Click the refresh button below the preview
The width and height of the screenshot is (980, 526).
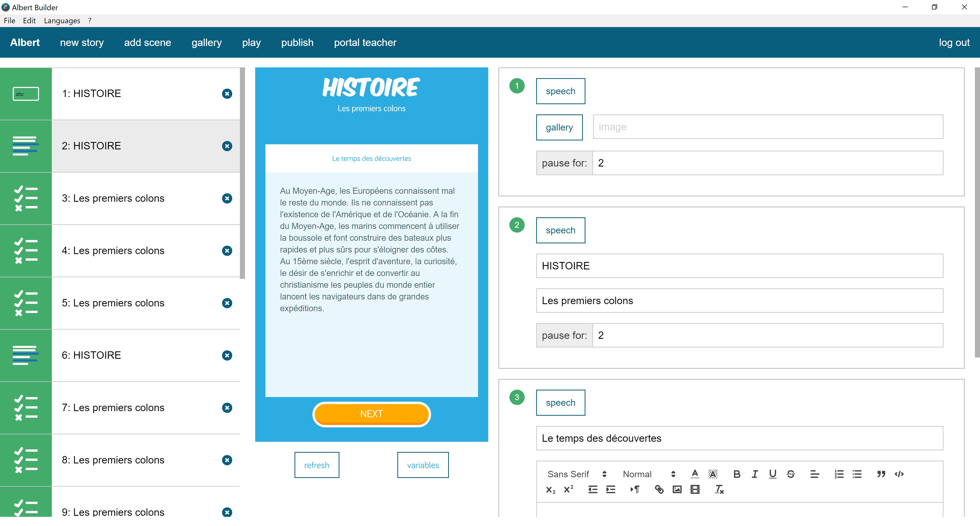(316, 465)
